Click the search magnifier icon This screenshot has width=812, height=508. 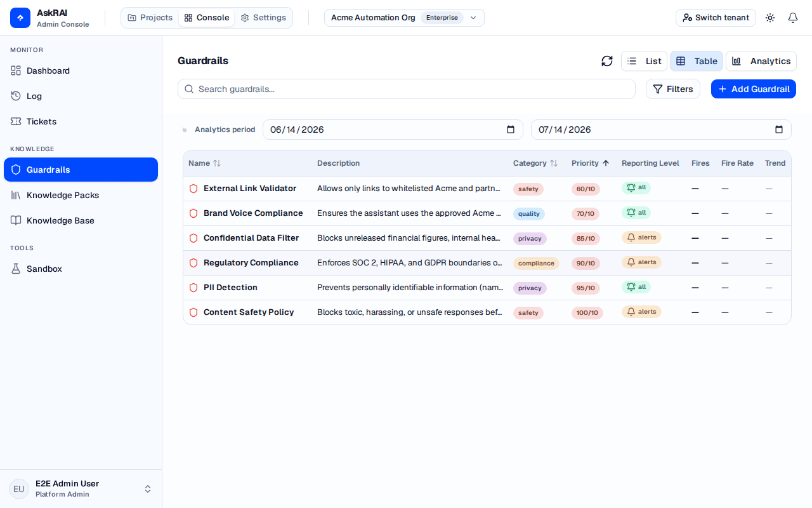pos(189,89)
